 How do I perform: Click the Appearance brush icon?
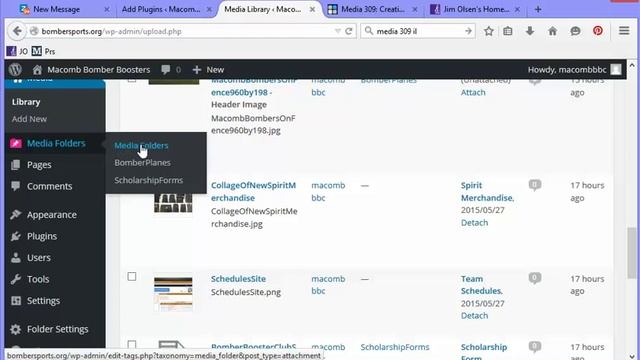[x=16, y=215]
